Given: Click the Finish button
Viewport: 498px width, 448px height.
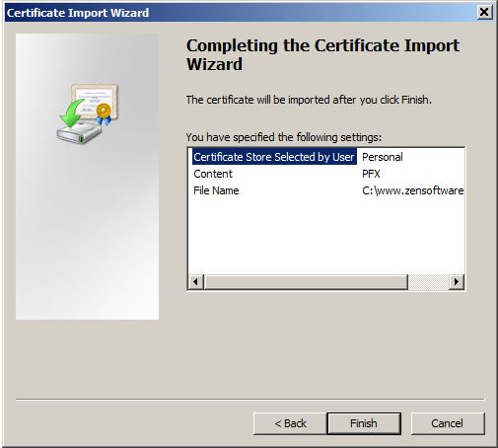Looking at the screenshot, I should [x=364, y=423].
